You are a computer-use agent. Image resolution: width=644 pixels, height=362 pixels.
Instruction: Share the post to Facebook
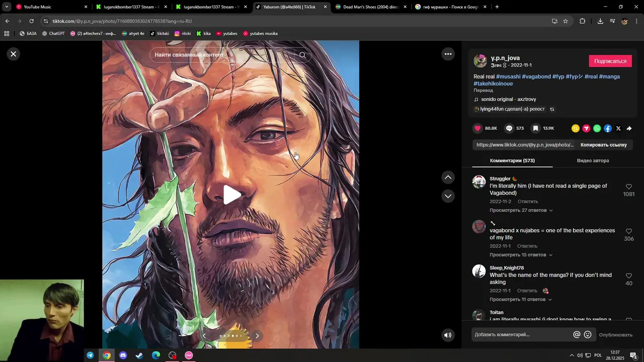pyautogui.click(x=608, y=128)
